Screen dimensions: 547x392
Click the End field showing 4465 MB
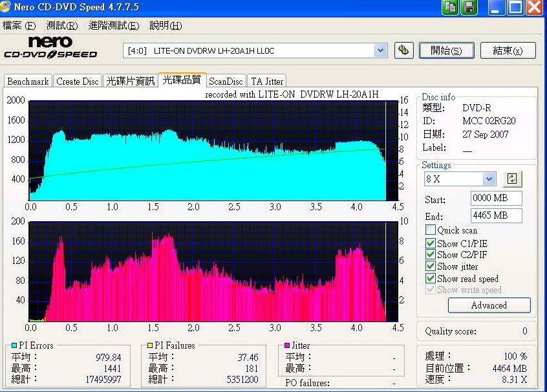pos(496,215)
